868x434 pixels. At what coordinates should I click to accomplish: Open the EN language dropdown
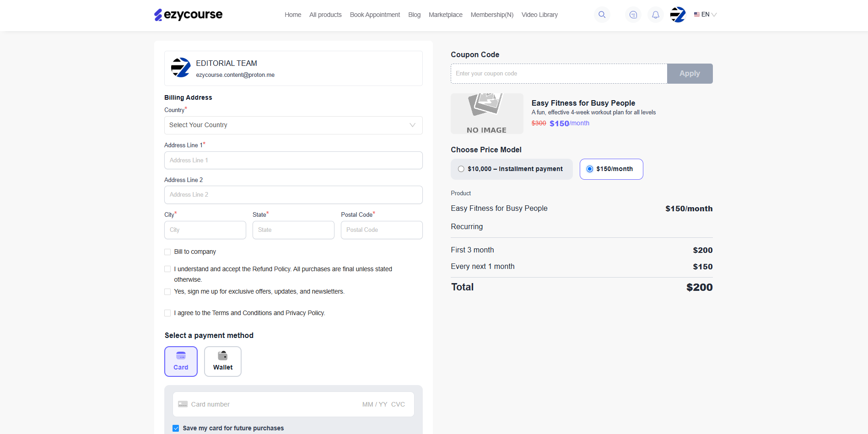705,15
